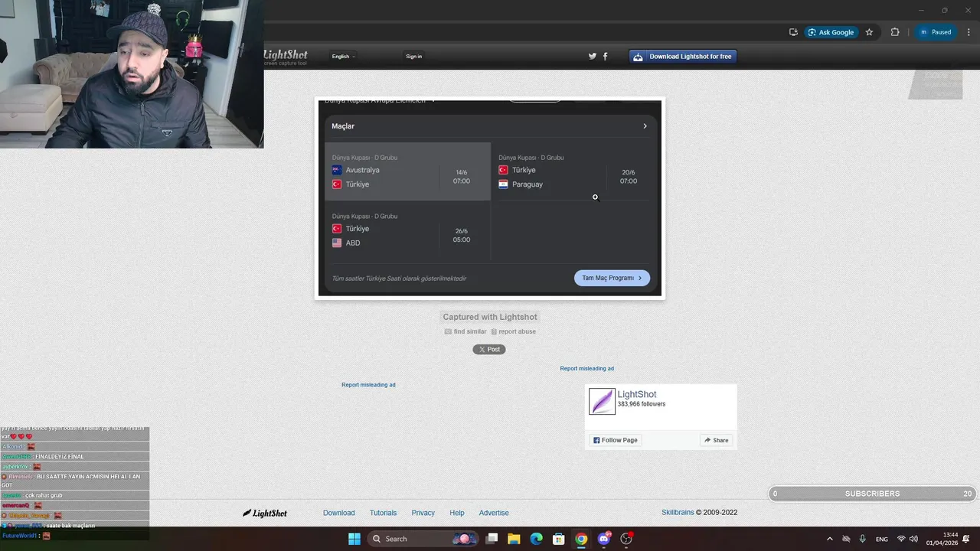Click the Ask Google lens button
Image resolution: width=980 pixels, height=551 pixels.
831,32
